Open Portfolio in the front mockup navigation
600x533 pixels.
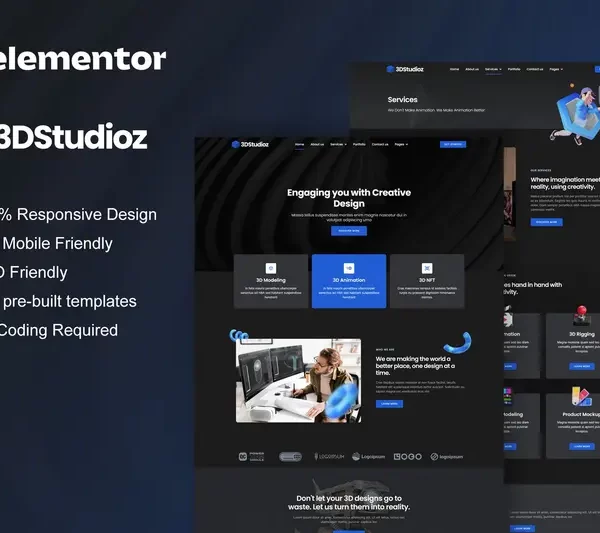coord(359,144)
